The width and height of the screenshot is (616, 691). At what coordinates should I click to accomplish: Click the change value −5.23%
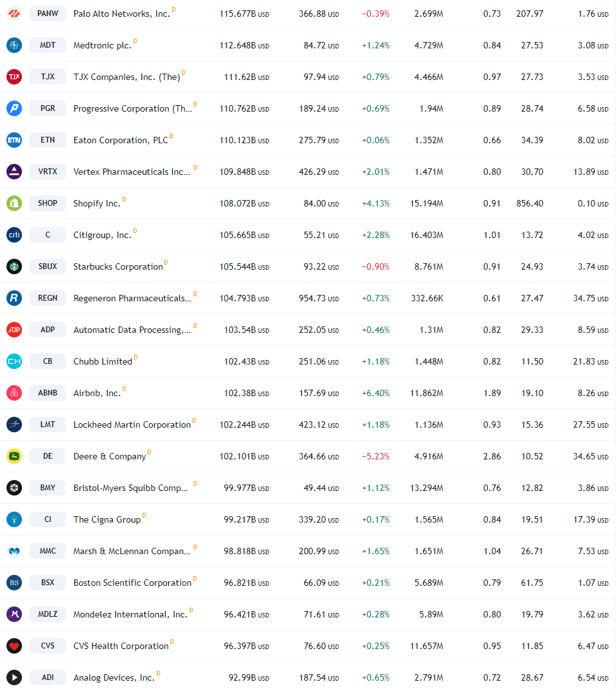[376, 456]
